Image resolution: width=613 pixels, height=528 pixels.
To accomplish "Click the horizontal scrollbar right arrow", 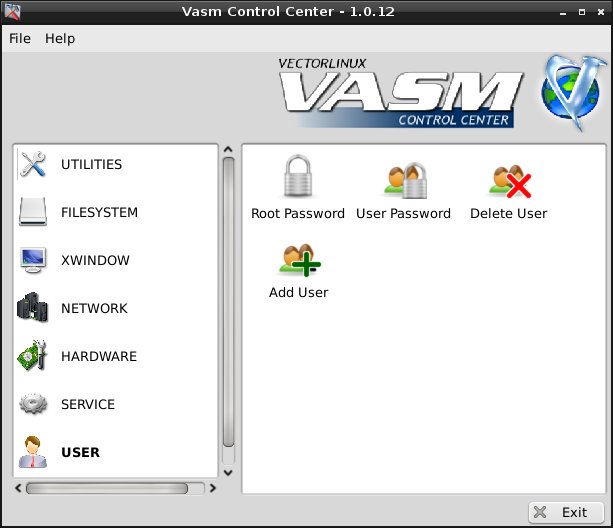I will [211, 489].
